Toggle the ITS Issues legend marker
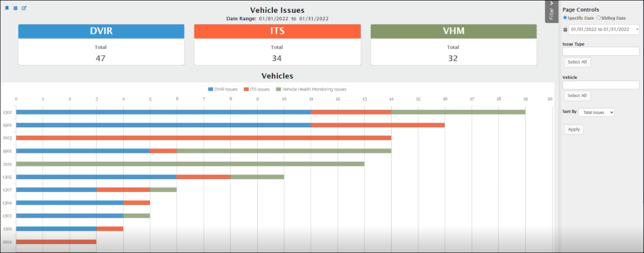 coord(246,89)
